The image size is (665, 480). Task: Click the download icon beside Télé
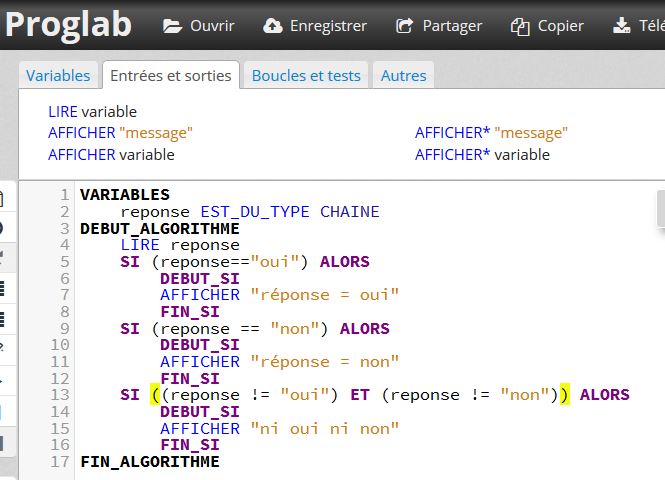[x=621, y=26]
